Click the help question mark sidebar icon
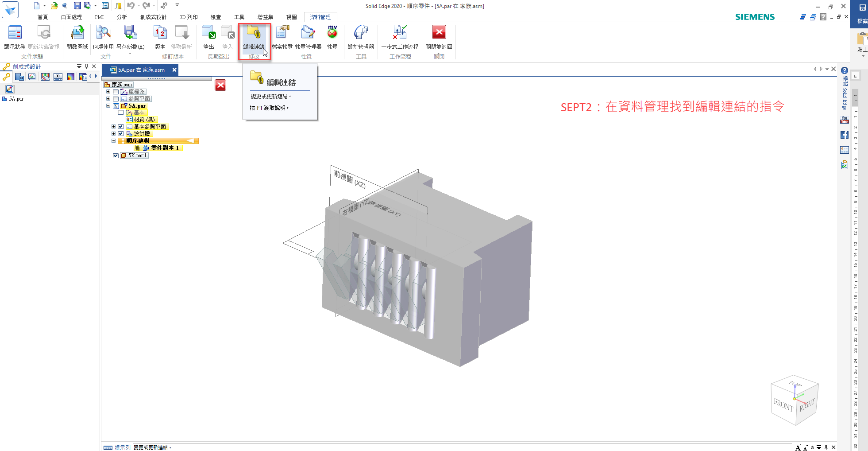This screenshot has width=868, height=451. [845, 70]
